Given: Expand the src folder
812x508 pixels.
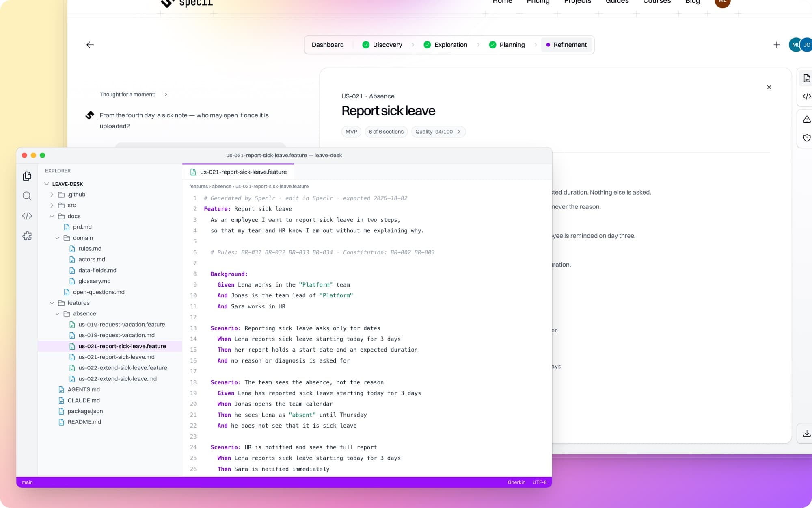Looking at the screenshot, I should [52, 205].
